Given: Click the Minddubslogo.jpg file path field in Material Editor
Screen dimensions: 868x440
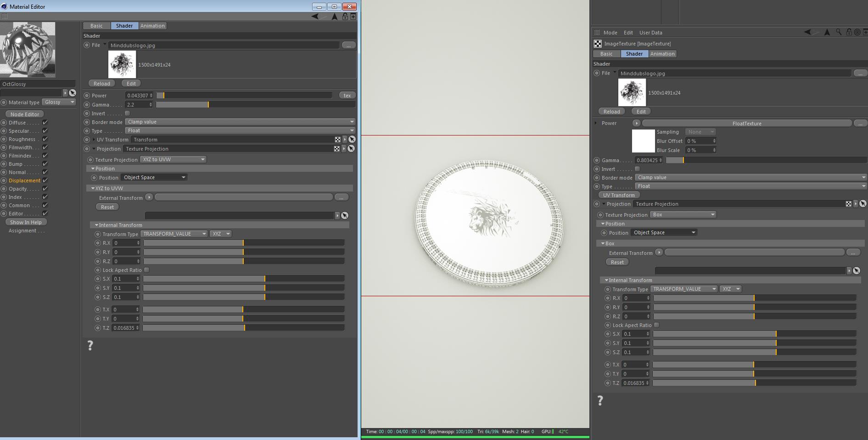Looking at the screenshot, I should [224, 45].
